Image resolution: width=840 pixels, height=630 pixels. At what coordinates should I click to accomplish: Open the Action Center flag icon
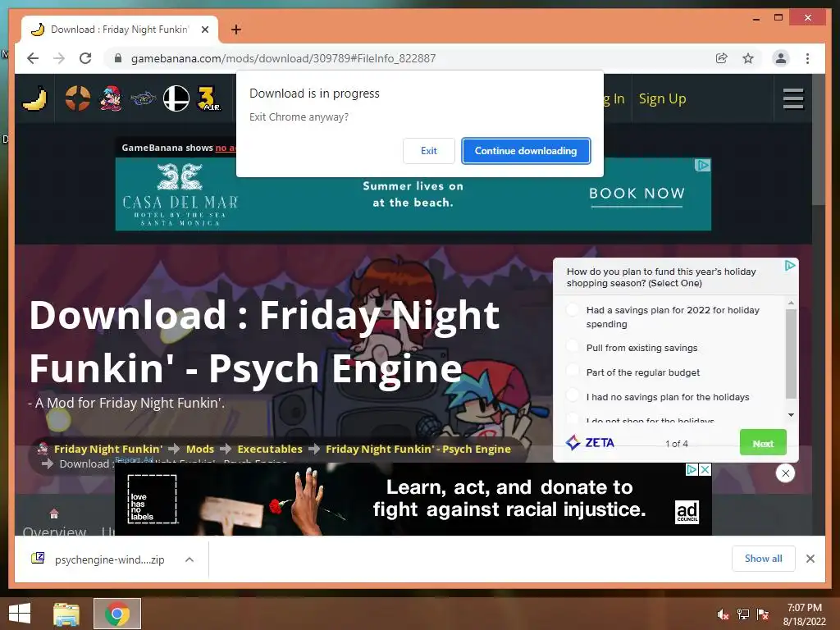tap(763, 614)
